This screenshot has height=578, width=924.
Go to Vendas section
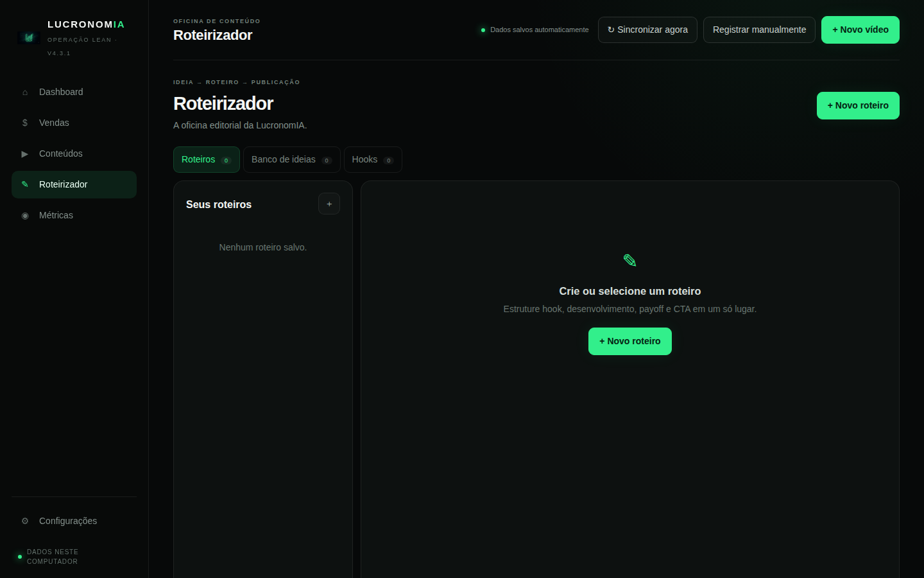click(74, 123)
